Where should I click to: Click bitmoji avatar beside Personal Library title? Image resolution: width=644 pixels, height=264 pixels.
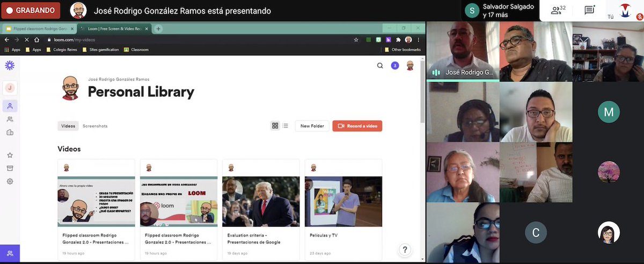click(70, 88)
